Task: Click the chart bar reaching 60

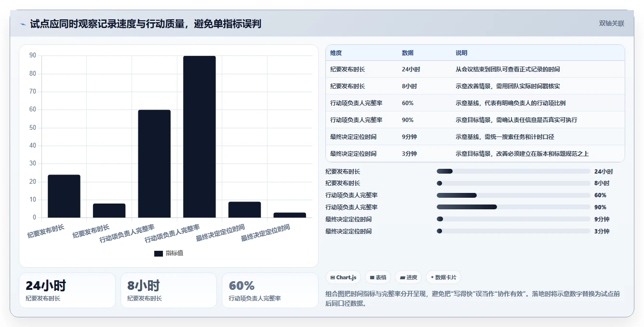Action: point(154,163)
